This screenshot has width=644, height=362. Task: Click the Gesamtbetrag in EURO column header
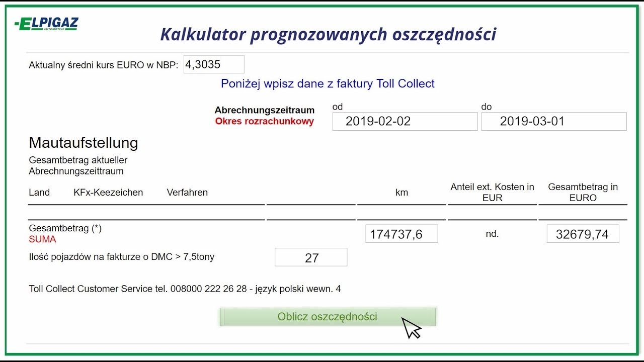point(583,193)
